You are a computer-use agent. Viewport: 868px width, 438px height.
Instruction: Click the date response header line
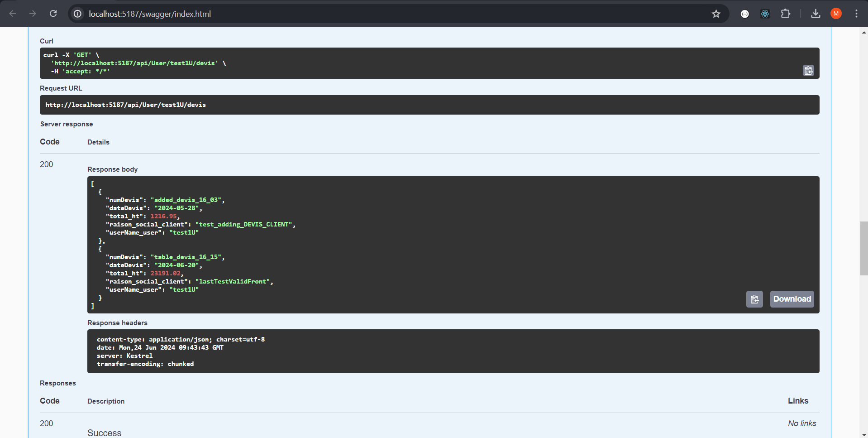click(x=160, y=347)
